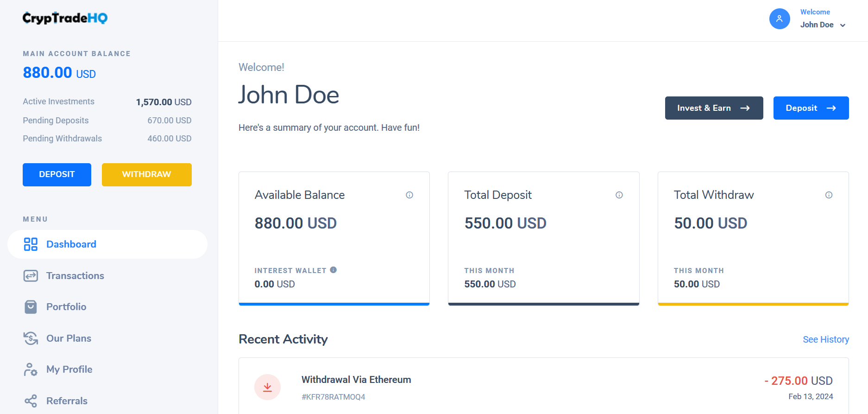This screenshot has height=414, width=868.
Task: Click the Total Deposit info icon
Action: coord(619,195)
